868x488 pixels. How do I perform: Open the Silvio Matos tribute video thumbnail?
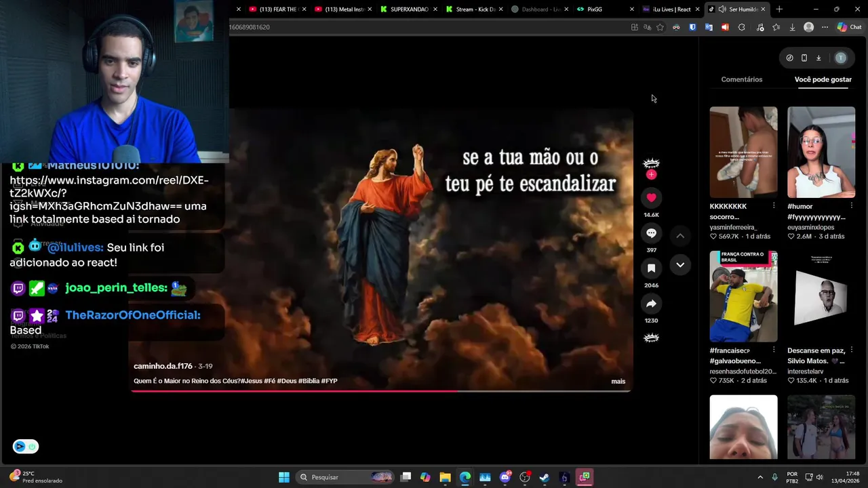point(821,296)
